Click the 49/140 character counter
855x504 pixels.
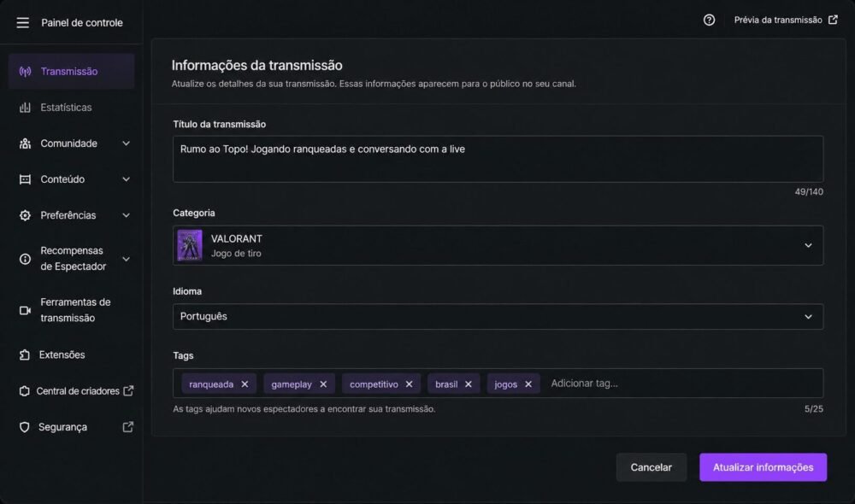[809, 192]
